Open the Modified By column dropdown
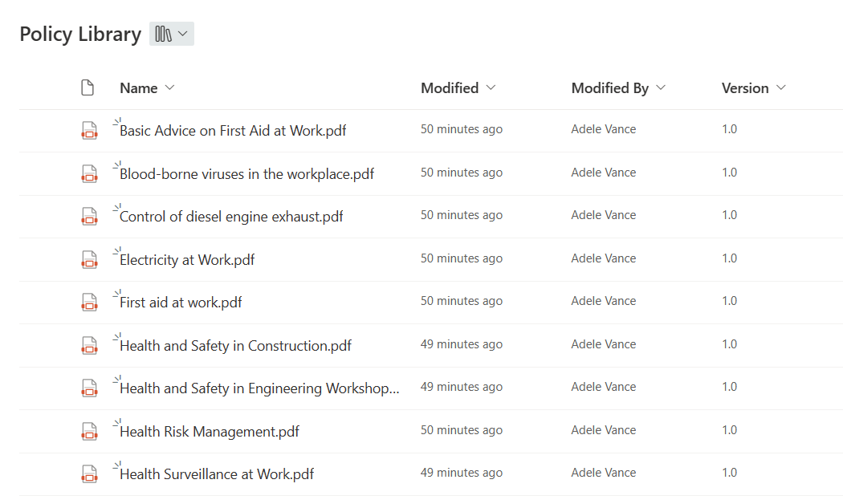Screen dimensions: 843x504 (x=662, y=87)
